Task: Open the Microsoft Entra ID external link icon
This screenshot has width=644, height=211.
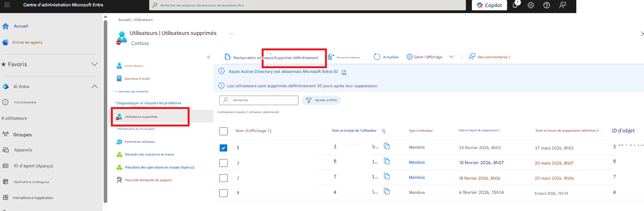Action: pyautogui.click(x=344, y=72)
